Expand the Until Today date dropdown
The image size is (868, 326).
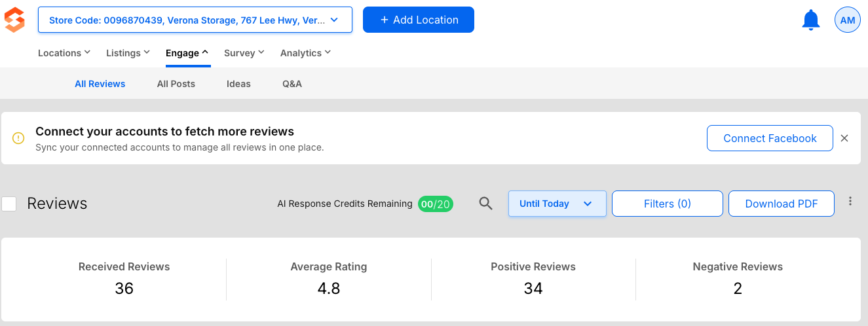coord(557,204)
